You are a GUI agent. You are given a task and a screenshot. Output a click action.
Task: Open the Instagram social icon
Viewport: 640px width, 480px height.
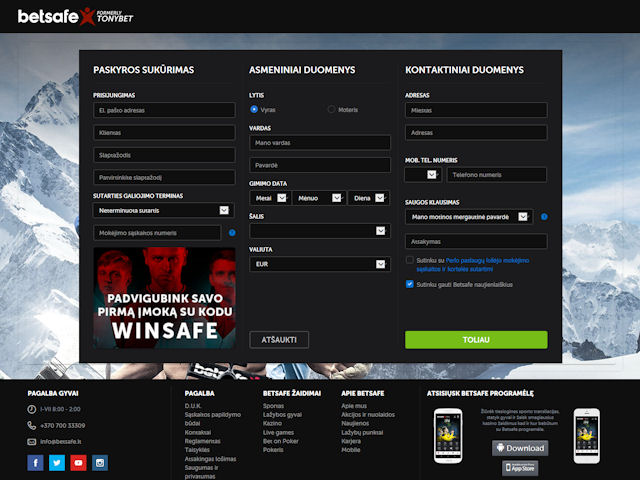pyautogui.click(x=100, y=462)
